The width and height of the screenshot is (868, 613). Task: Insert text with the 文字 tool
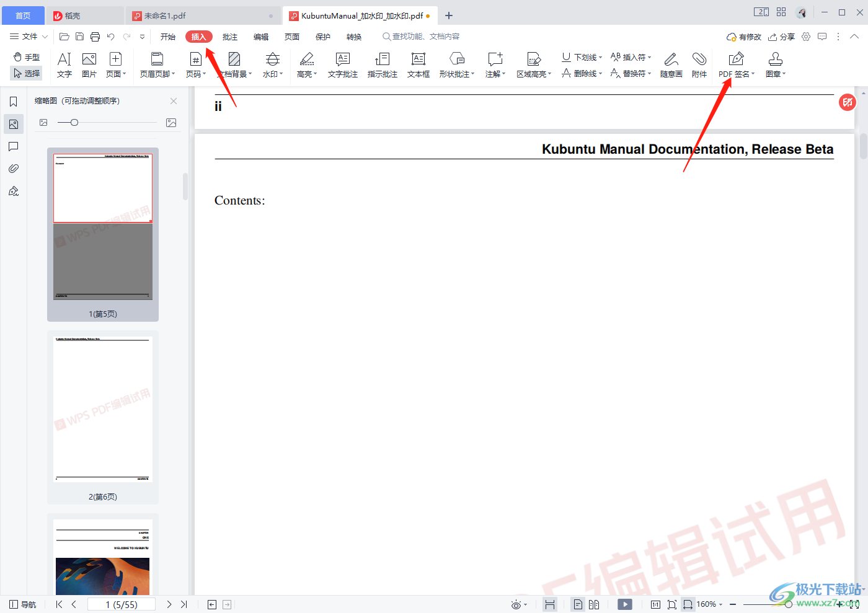tap(64, 65)
